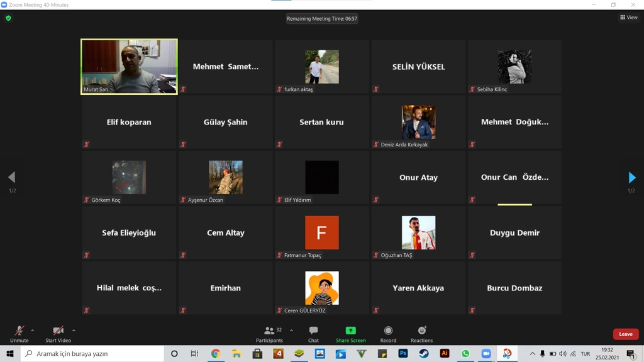This screenshot has height=362, width=644.
Task: Go to previous page of participants
Action: [x=11, y=178]
